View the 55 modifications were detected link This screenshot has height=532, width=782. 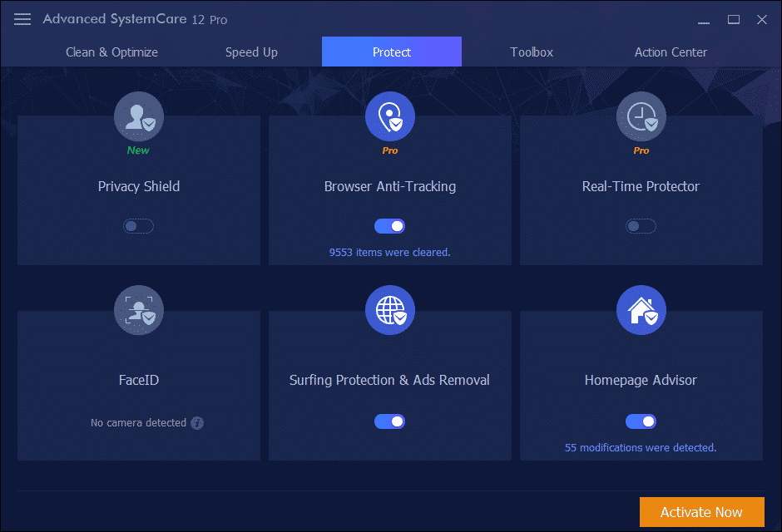(x=641, y=448)
